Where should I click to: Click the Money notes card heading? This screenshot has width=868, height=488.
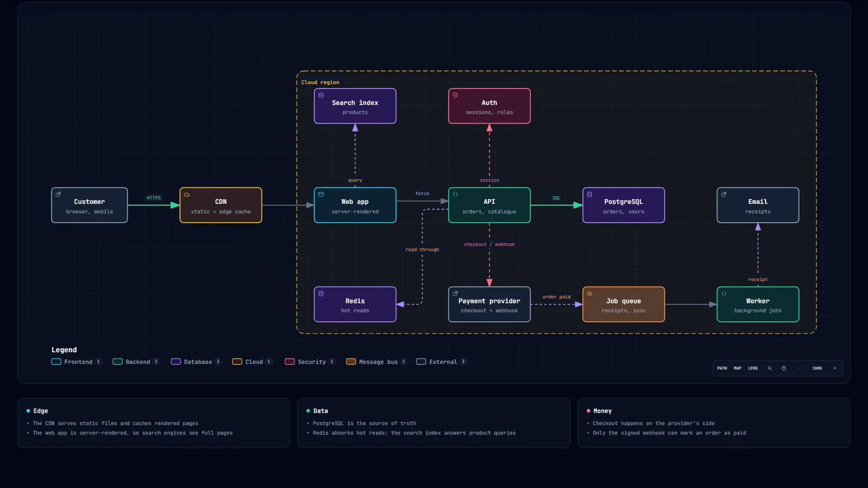(x=602, y=411)
